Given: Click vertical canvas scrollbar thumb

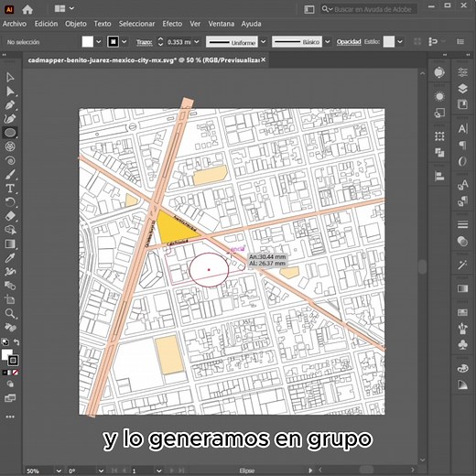Looking at the screenshot, I should click(x=422, y=267).
